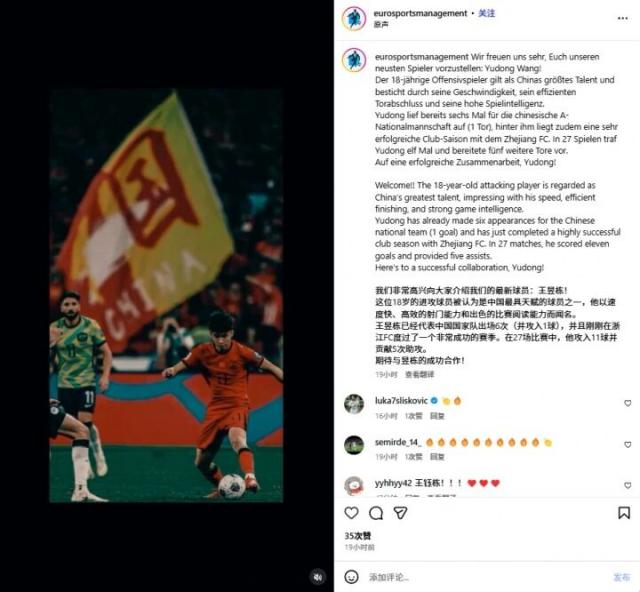Open semirde_14_ profile avatar
The height and width of the screenshot is (592, 640).
tap(354, 445)
